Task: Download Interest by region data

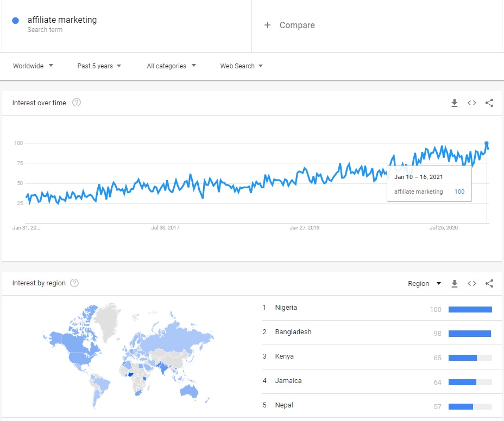Action: tap(455, 284)
